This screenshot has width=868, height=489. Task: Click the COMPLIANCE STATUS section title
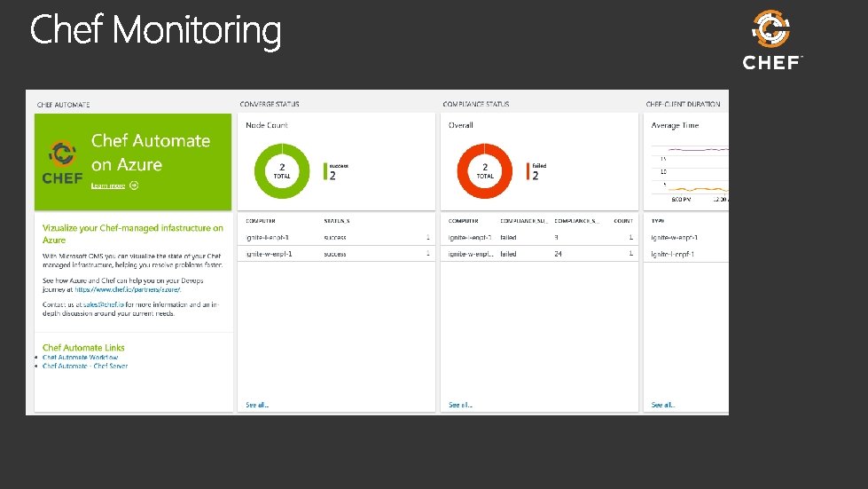(476, 104)
